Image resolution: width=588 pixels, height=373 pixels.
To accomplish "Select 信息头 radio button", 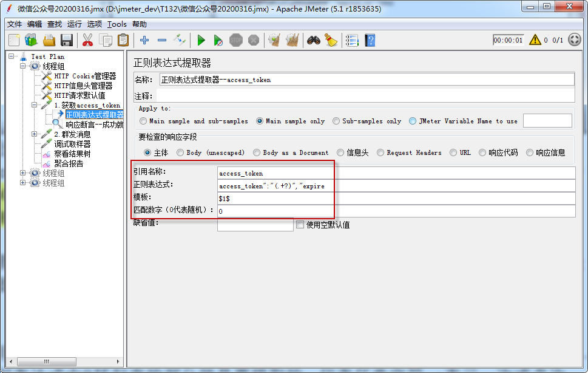I will tap(340, 152).
